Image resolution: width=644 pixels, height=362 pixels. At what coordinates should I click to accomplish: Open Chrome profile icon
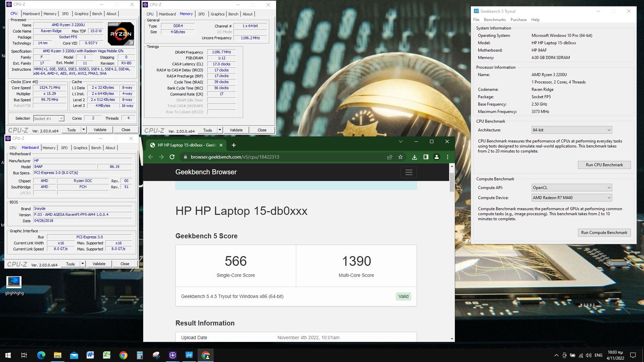(437, 157)
